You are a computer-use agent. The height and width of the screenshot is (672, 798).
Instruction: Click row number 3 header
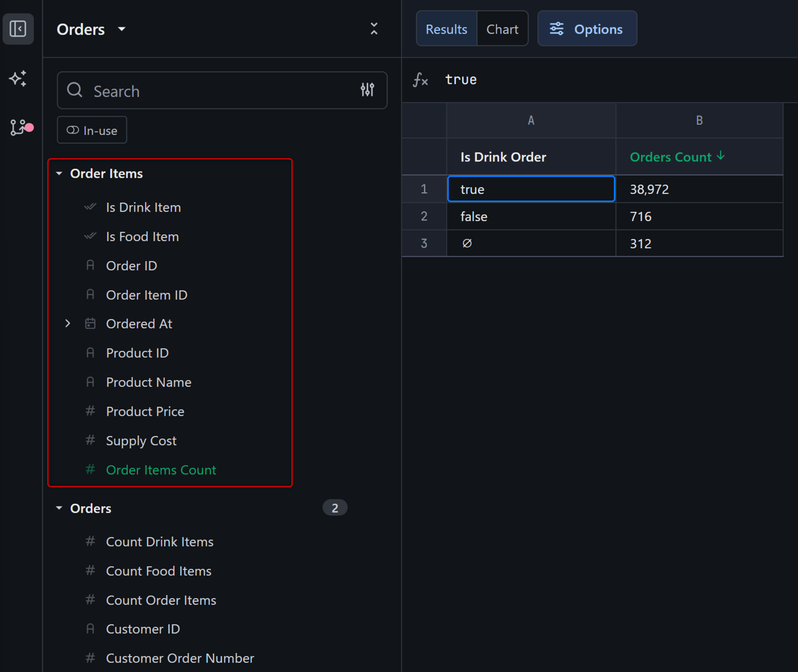[x=424, y=243]
